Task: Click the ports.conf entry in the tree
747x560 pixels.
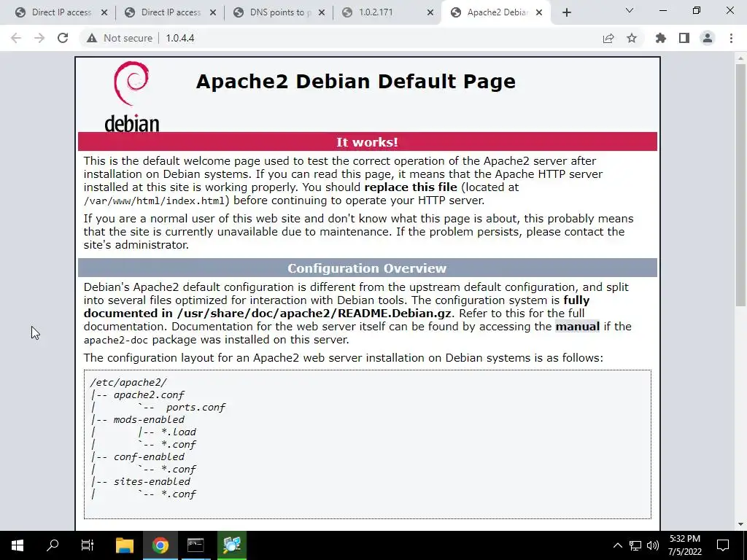Action: point(196,407)
